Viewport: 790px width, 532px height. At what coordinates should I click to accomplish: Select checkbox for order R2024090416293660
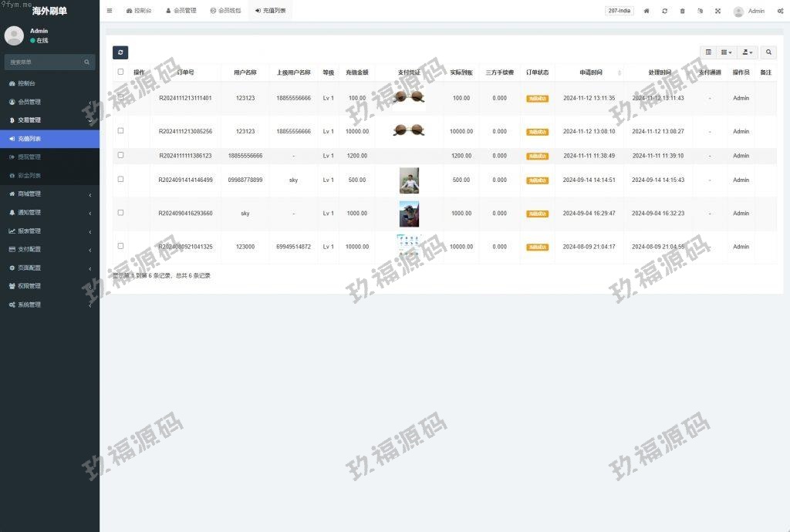click(x=120, y=213)
